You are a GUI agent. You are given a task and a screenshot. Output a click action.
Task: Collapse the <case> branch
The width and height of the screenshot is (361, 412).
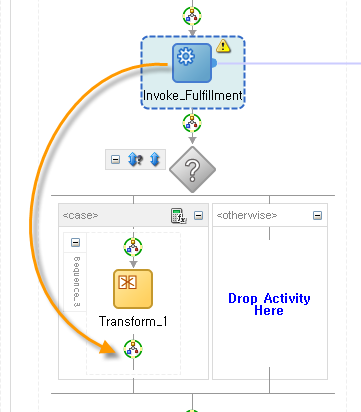[x=198, y=215]
